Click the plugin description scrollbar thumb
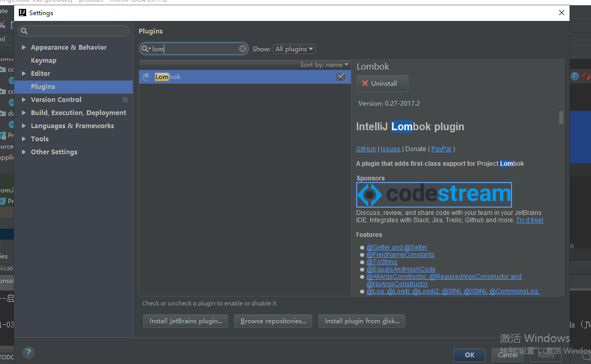Image resolution: width=591 pixels, height=364 pixels. pyautogui.click(x=561, y=118)
